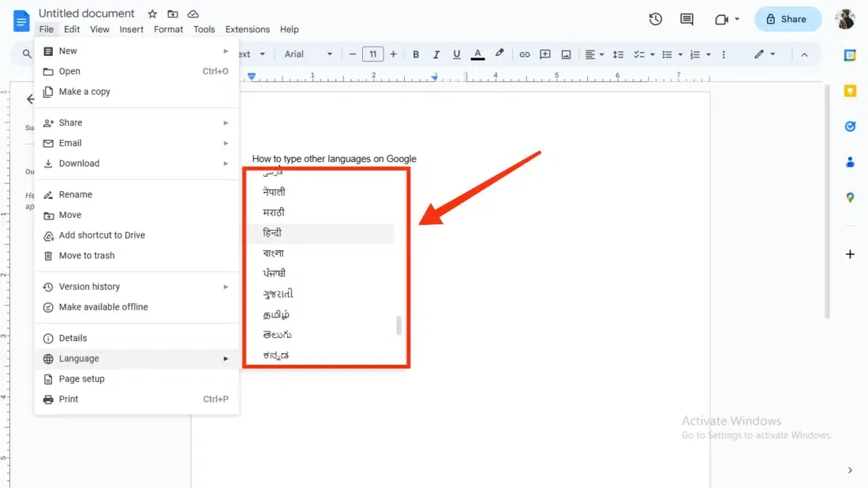868x488 pixels.
Task: Open the Maps side panel
Action: pyautogui.click(x=850, y=197)
